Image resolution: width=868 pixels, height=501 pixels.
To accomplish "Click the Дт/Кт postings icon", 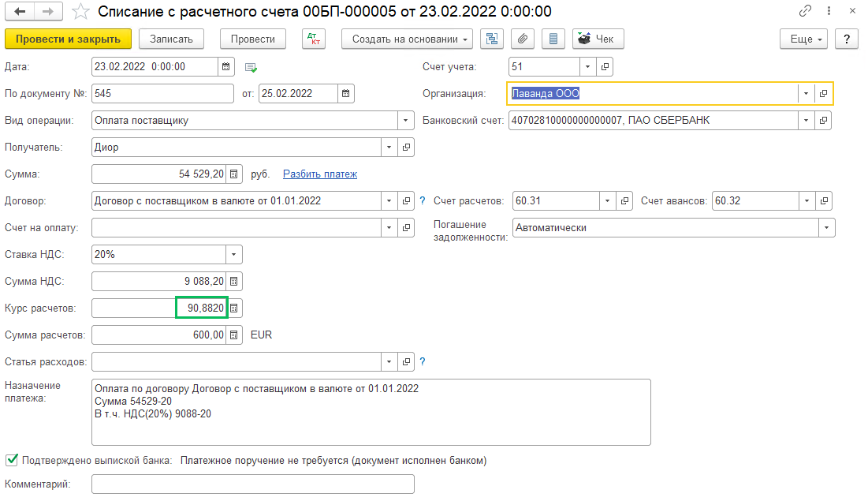I will point(314,39).
